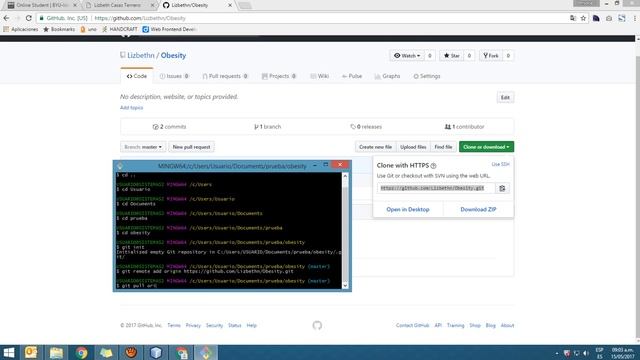Open the footer Terms link
640x360 pixels.
tap(174, 325)
